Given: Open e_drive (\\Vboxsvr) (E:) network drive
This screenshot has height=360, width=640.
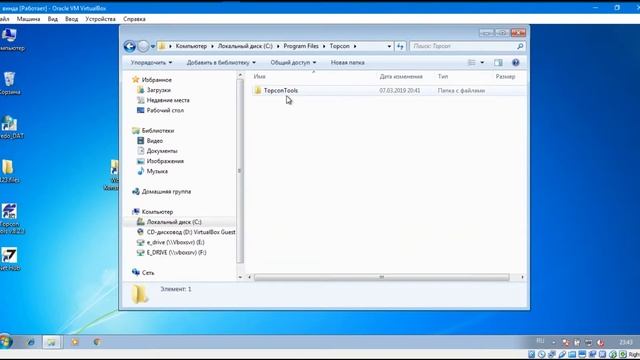Looking at the screenshot, I should click(x=175, y=242).
